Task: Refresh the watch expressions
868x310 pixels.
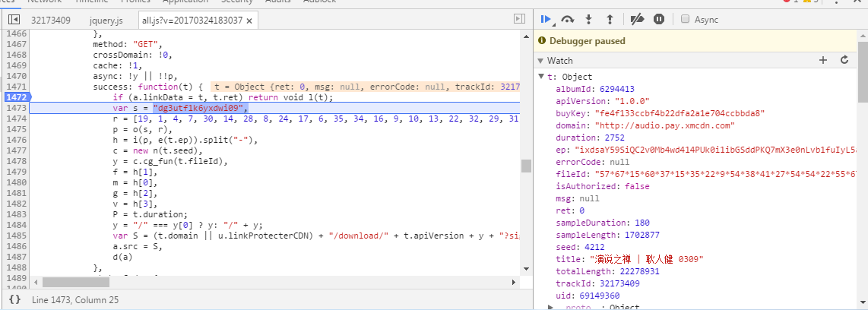Action: pos(844,60)
